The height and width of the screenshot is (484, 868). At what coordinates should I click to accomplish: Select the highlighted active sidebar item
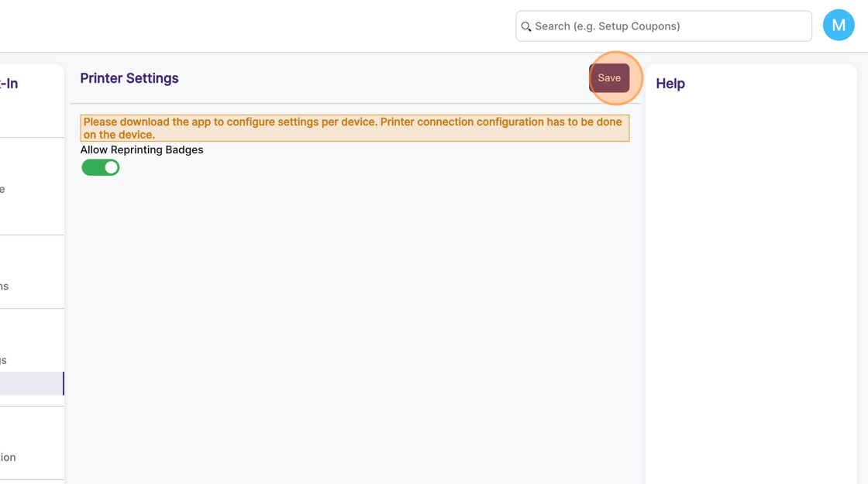click(31, 383)
